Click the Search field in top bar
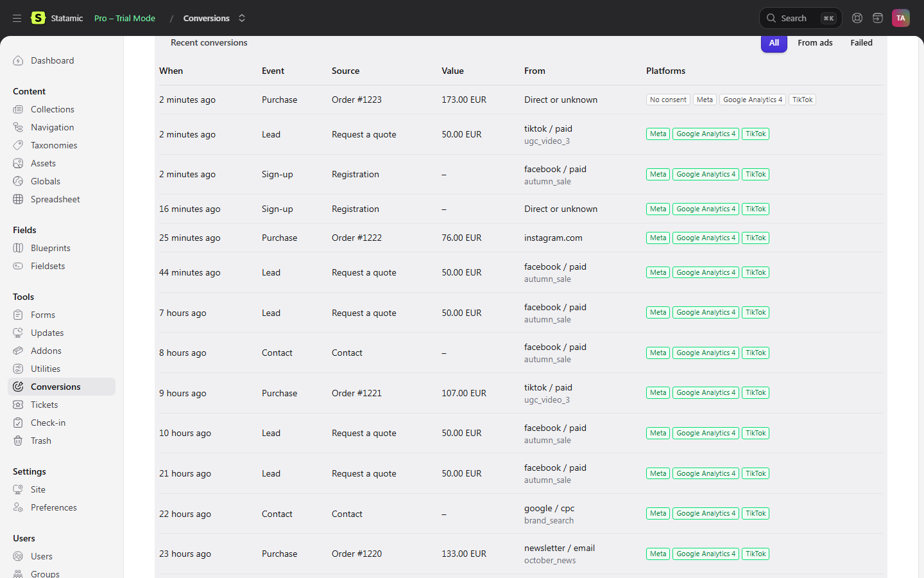The height and width of the screenshot is (578, 924). pos(800,18)
